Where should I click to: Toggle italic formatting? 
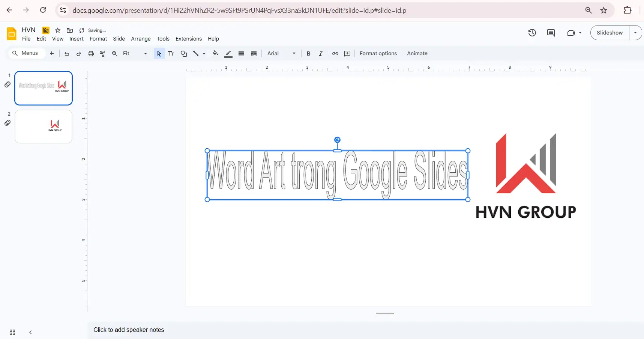(321, 53)
